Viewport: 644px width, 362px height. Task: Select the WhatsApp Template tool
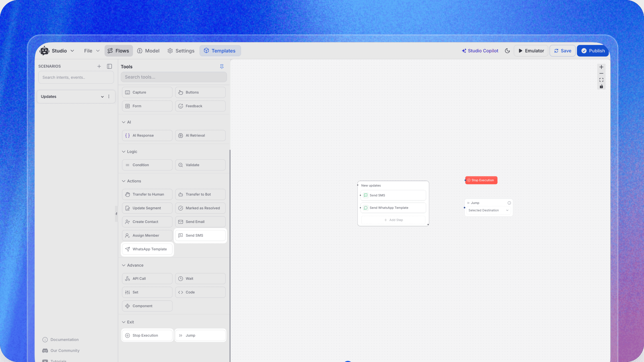tap(147, 249)
